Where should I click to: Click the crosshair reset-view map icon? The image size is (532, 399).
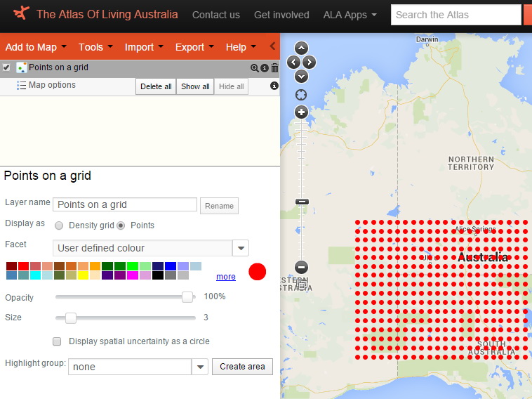point(301,95)
